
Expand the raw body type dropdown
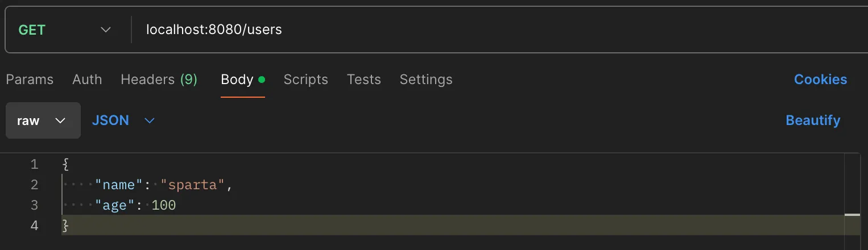(43, 120)
